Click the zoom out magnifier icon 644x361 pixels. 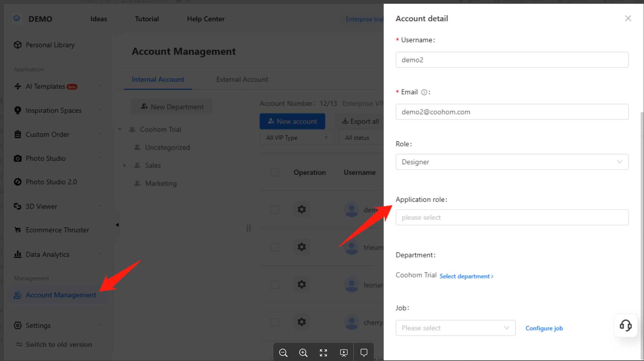click(x=283, y=353)
